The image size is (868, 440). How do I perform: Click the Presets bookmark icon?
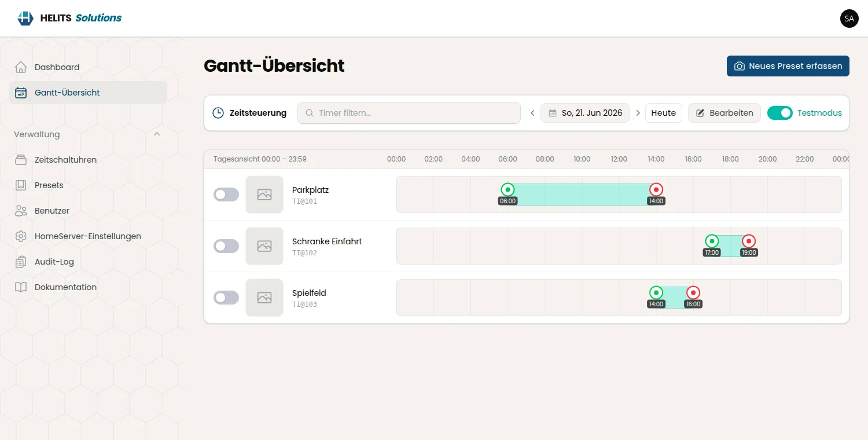click(21, 185)
